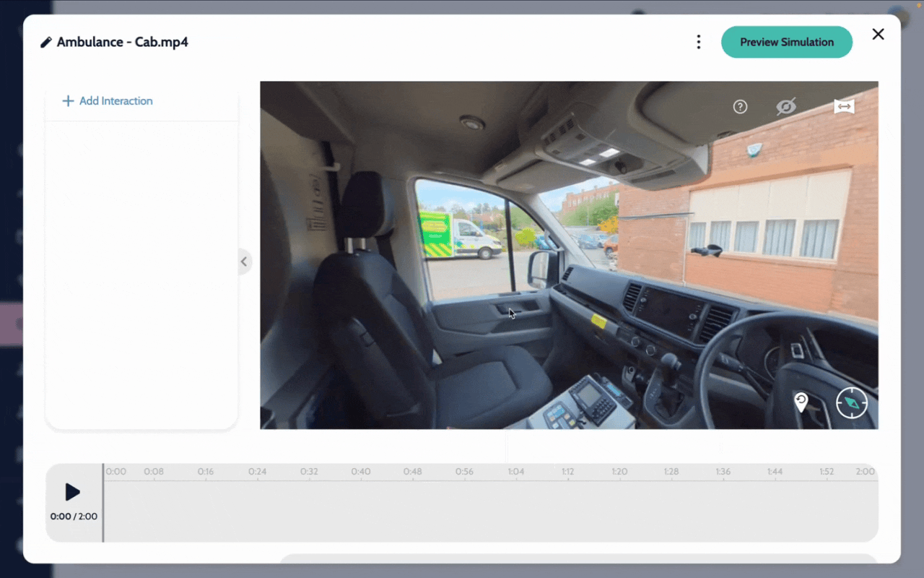Click the 0:16 mark on the timeline ruler
The height and width of the screenshot is (578, 924).
206,472
